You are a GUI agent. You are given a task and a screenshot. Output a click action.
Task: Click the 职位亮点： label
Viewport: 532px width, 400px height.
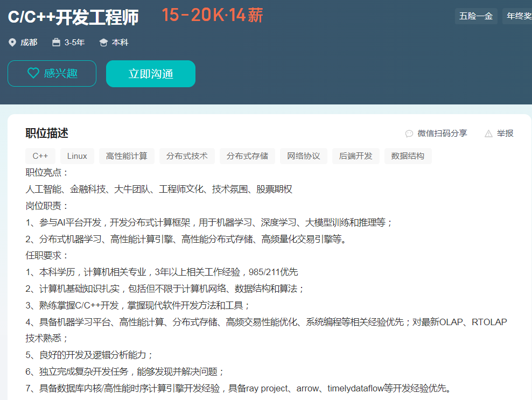[x=47, y=173]
